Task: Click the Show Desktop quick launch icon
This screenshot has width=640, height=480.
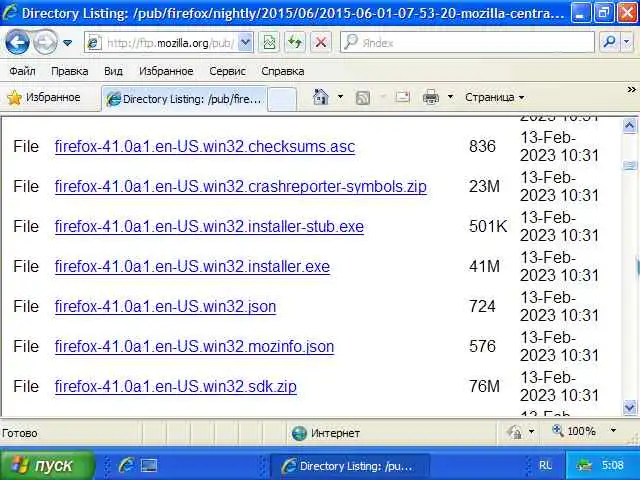Action: (x=149, y=465)
